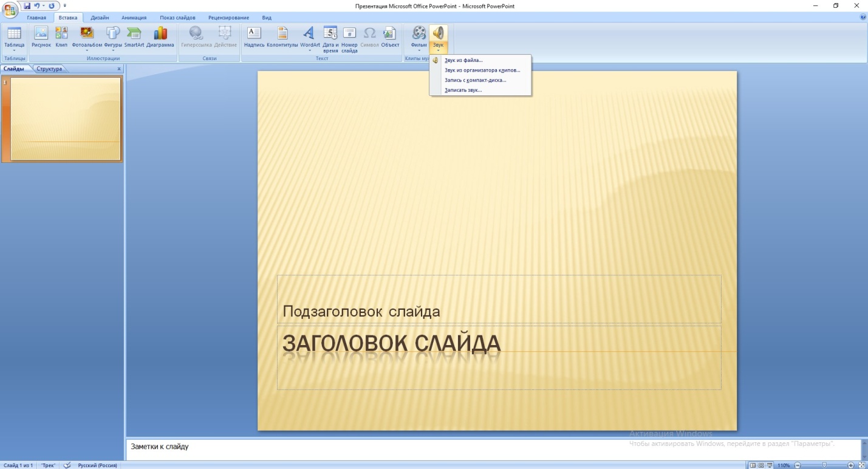Open the Дизайн ribbon tab

point(100,18)
